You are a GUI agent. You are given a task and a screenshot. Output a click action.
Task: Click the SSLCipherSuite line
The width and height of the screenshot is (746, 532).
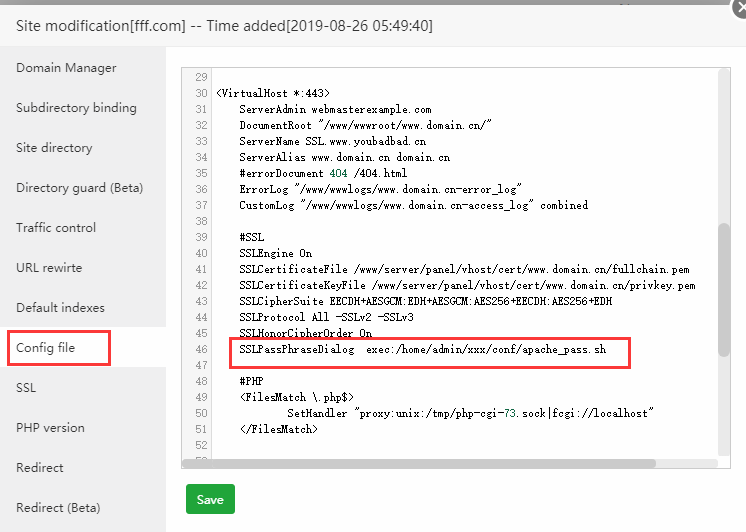click(426, 301)
